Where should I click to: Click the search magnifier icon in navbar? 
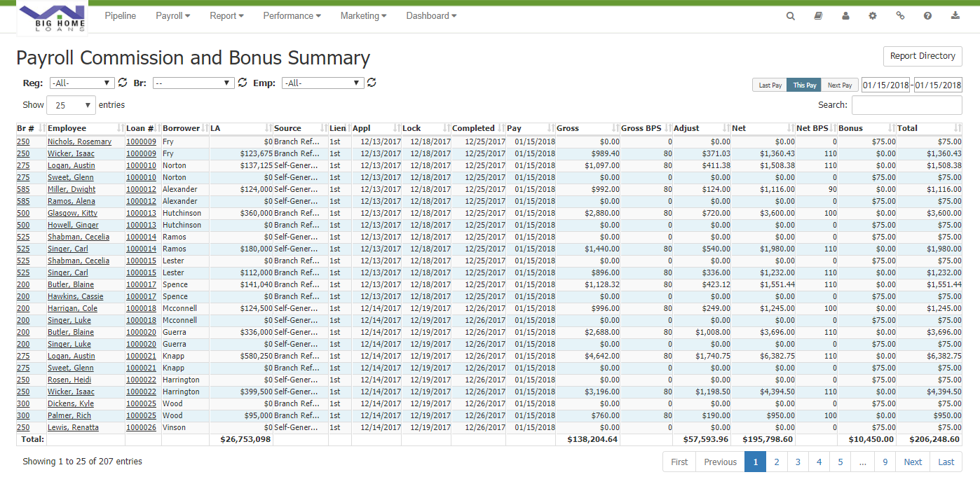click(791, 16)
